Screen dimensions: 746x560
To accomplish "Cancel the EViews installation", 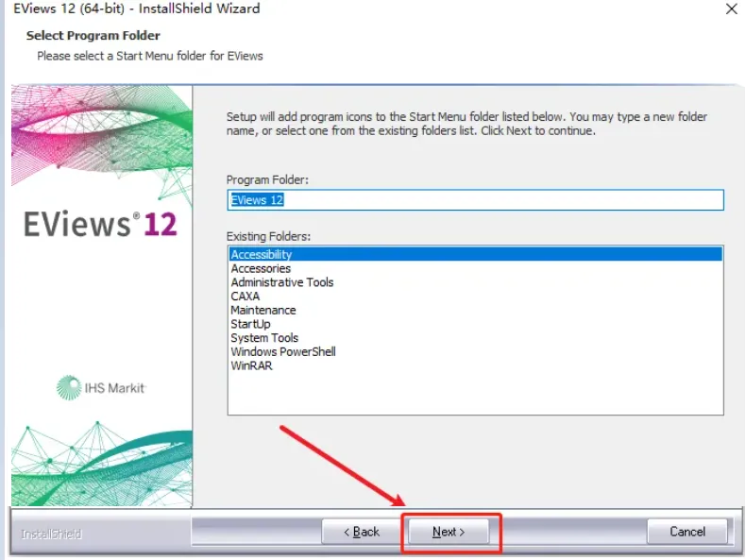I will [x=687, y=532].
